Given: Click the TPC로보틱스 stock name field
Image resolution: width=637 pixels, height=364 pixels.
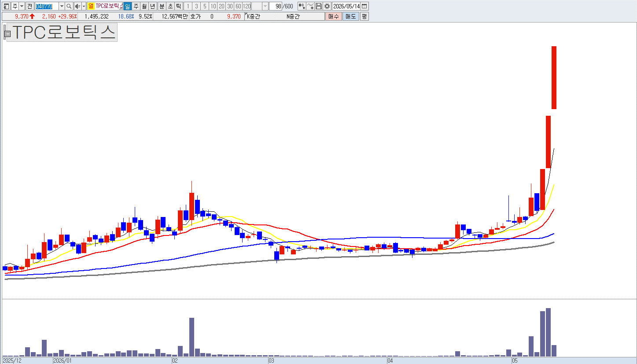Looking at the screenshot, I should point(109,6).
